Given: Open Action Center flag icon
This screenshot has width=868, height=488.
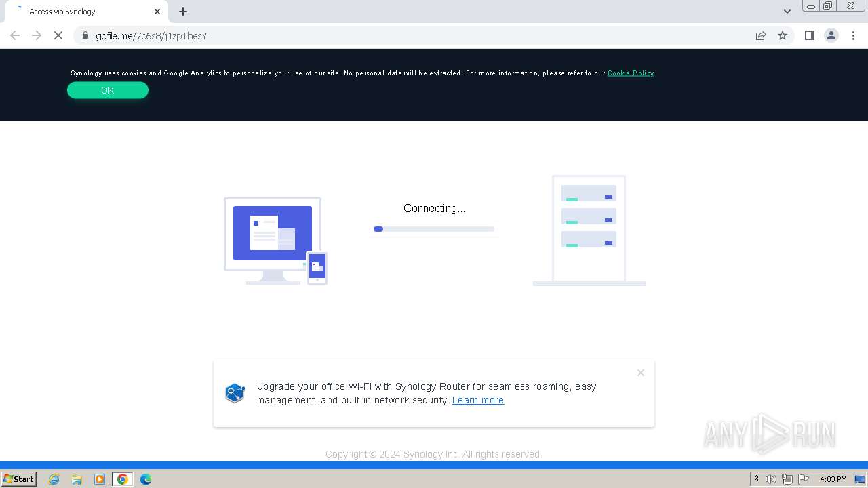Looking at the screenshot, I should [802, 479].
